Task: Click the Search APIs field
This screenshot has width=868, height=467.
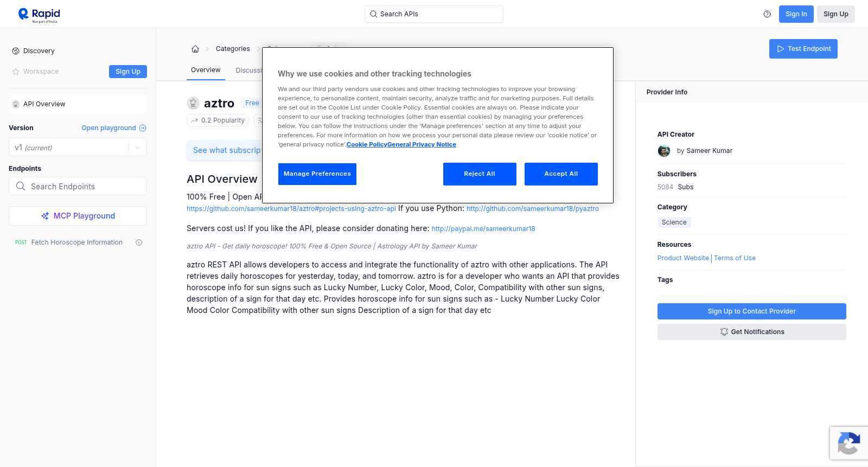Action: (433, 14)
